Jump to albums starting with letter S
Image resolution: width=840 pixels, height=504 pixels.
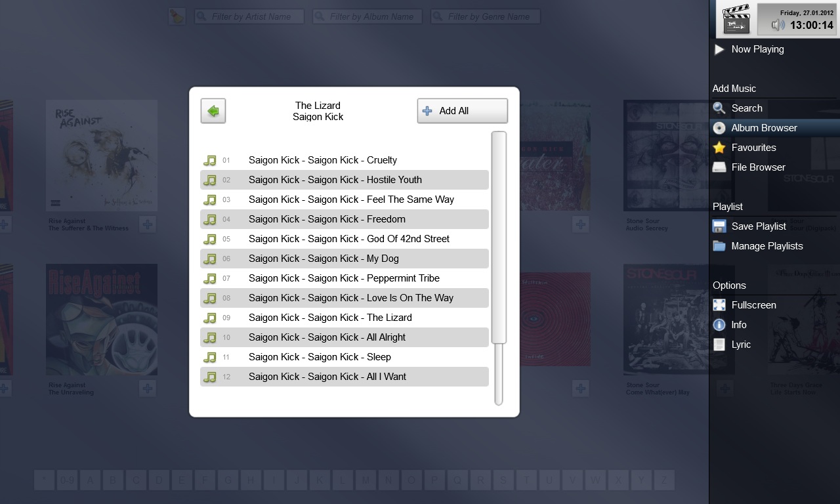pos(503,480)
